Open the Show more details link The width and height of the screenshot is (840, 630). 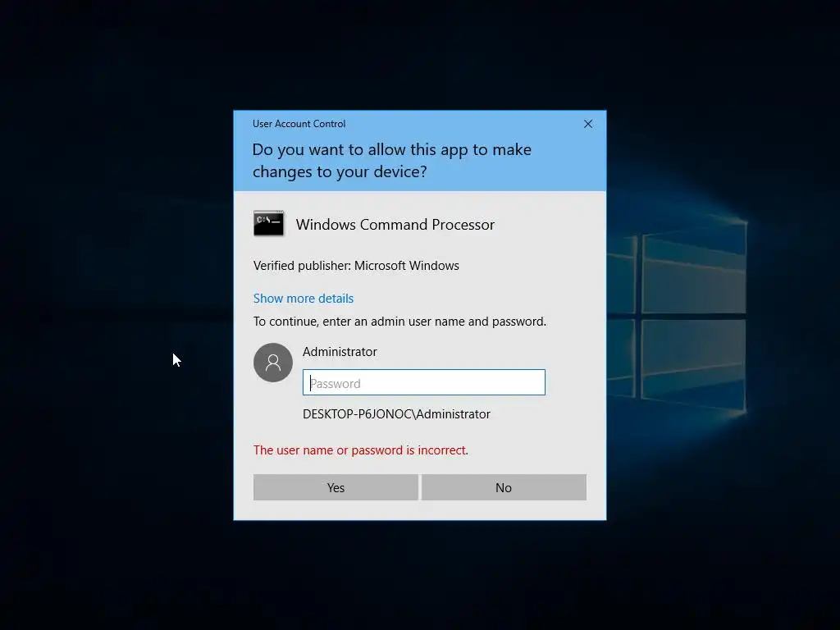click(x=304, y=299)
